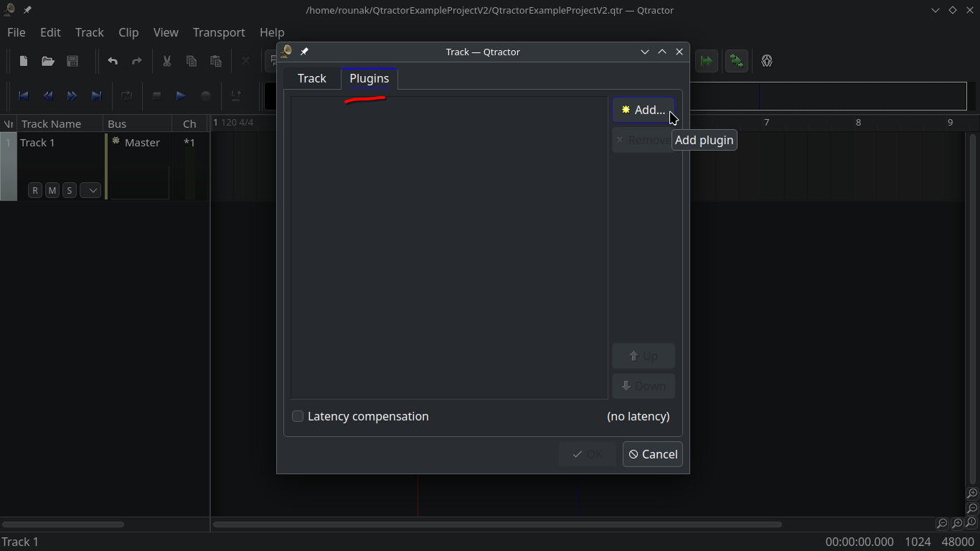Click the main window title bar pin icon
This screenshot has height=551, width=980.
pyautogui.click(x=27, y=10)
